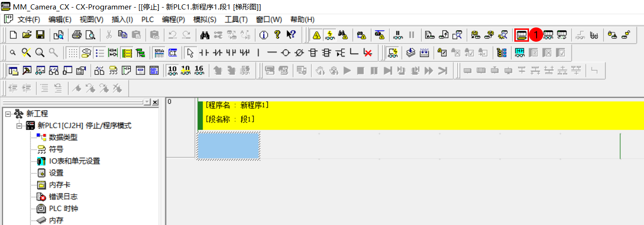Viewport: 644px width, 225px height.
Task: Click the 10 decimal monitor glasses icon
Action: [x=172, y=70]
